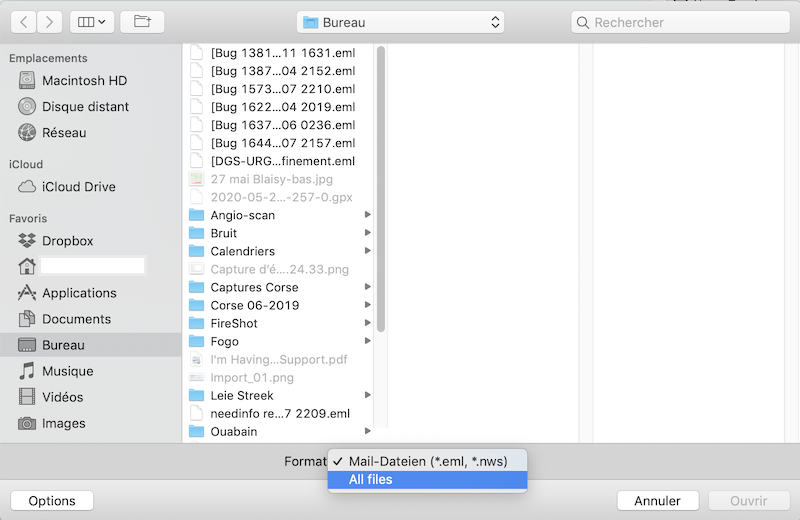Select file [Bug 1622...04 2019.eml
The width and height of the screenshot is (800, 520).
[278, 107]
